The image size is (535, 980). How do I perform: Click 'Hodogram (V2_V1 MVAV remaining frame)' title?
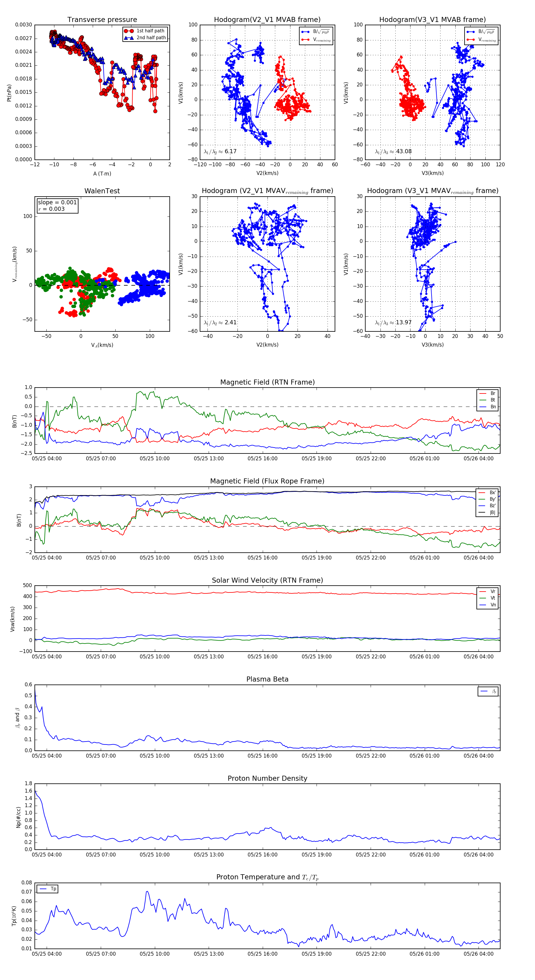(x=267, y=191)
